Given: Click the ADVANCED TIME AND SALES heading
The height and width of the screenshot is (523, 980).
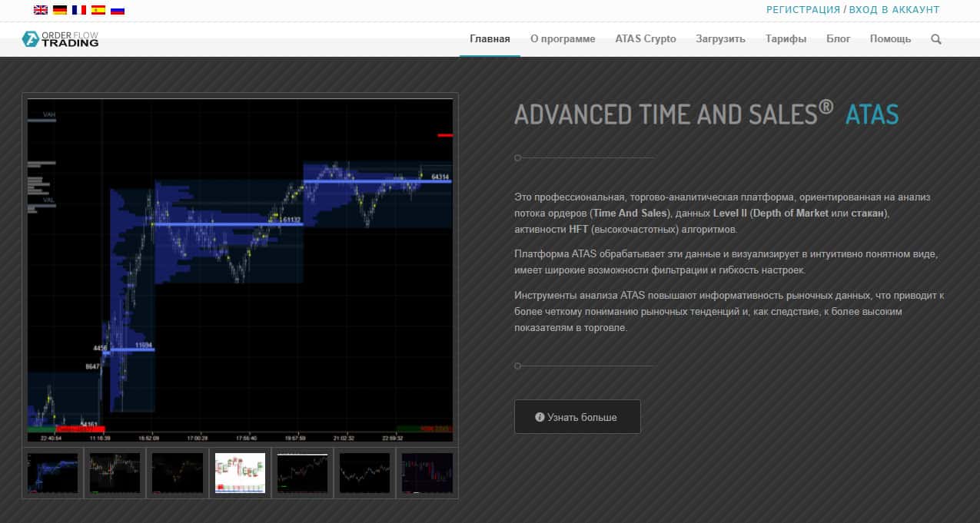Looking at the screenshot, I should [674, 114].
